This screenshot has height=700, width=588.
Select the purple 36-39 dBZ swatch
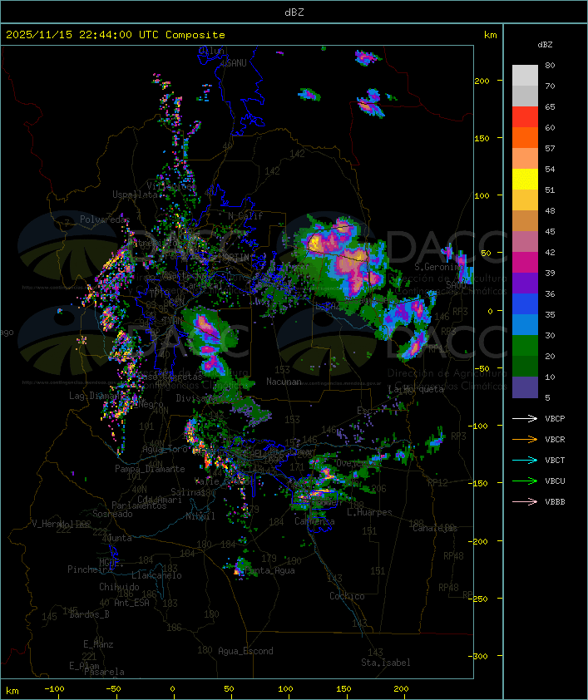click(525, 283)
